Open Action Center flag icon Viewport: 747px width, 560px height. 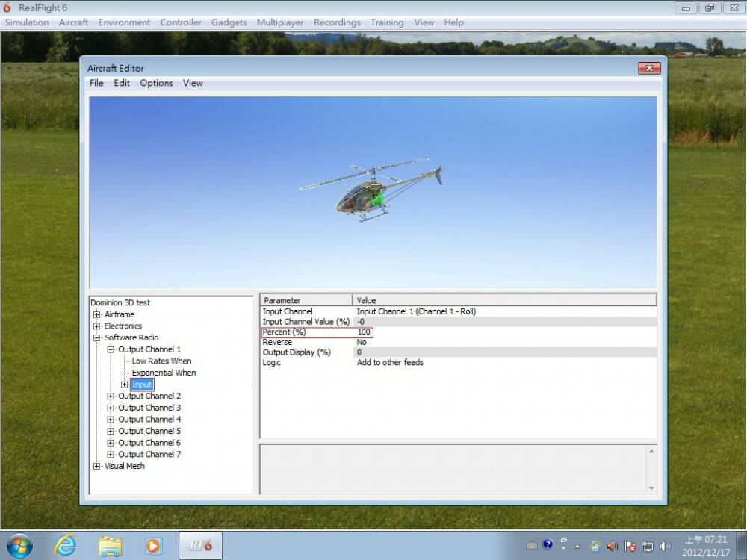(x=630, y=547)
